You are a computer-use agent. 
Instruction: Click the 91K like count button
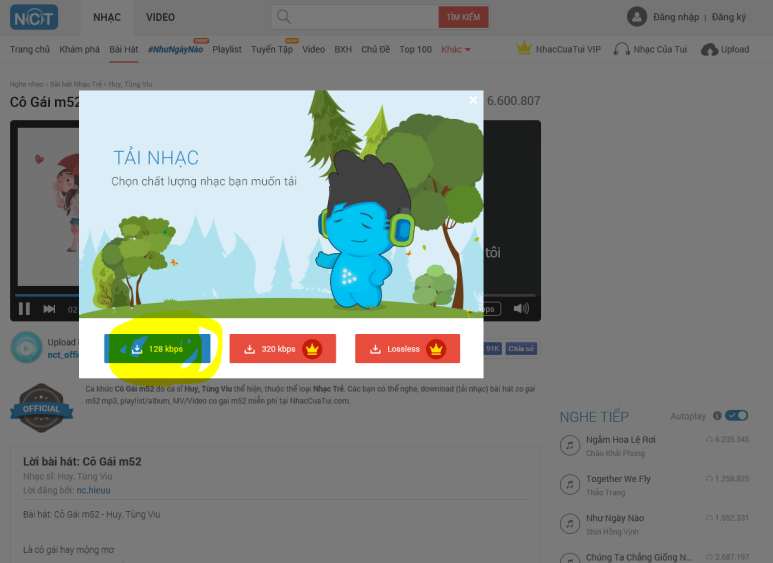click(492, 349)
